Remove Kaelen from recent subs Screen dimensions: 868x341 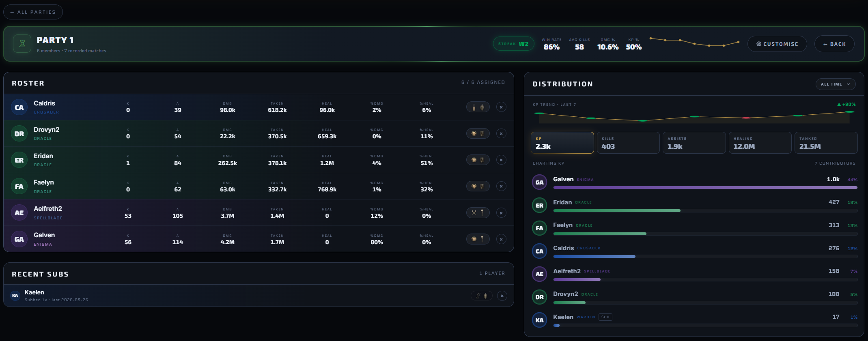[x=502, y=296]
